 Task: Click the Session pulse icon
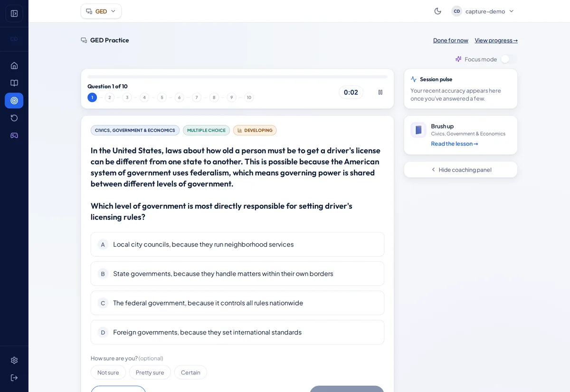point(414,79)
